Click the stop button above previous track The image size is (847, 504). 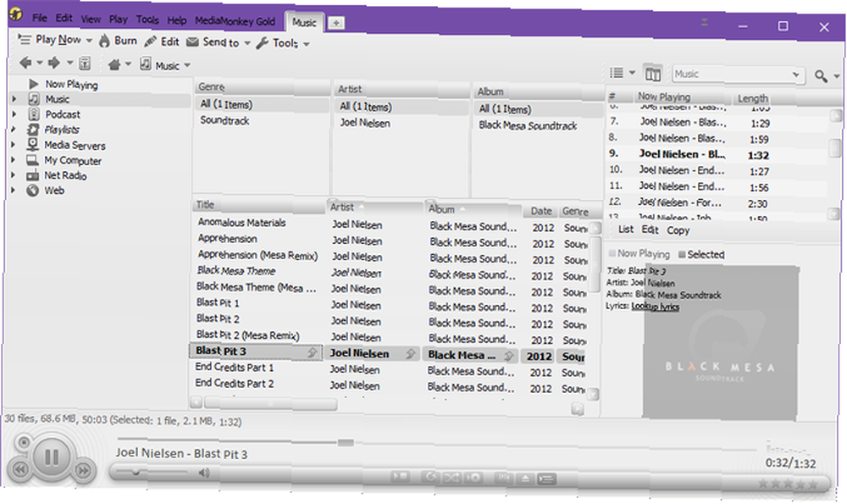point(24,443)
